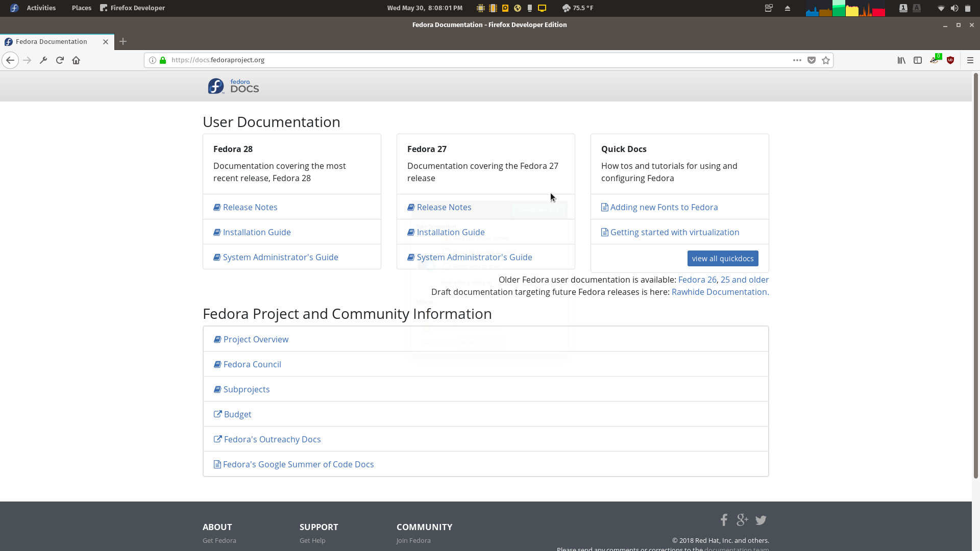Open Fedora 28 Release Notes

pyautogui.click(x=250, y=207)
